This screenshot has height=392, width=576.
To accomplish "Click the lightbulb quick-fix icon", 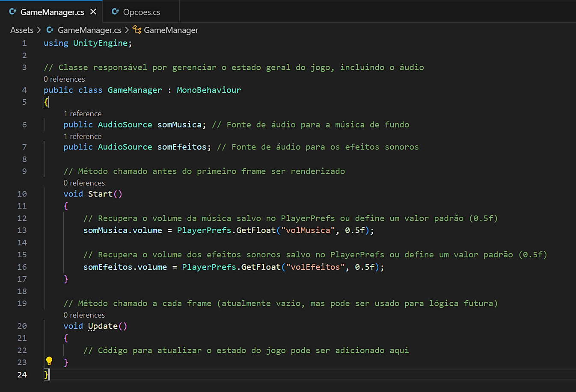I will pyautogui.click(x=49, y=361).
